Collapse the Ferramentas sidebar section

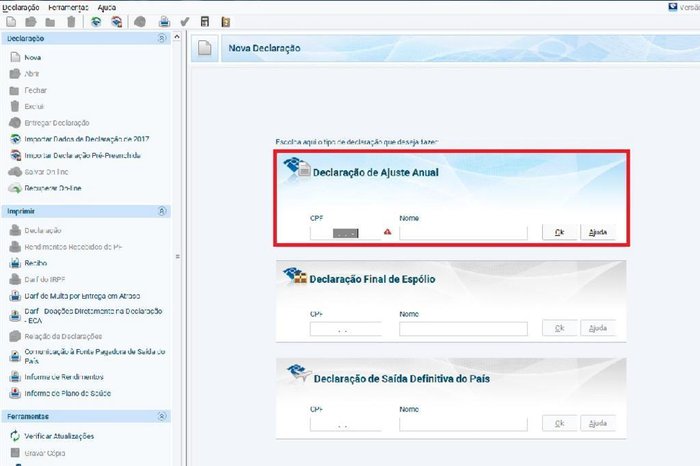[x=162, y=416]
